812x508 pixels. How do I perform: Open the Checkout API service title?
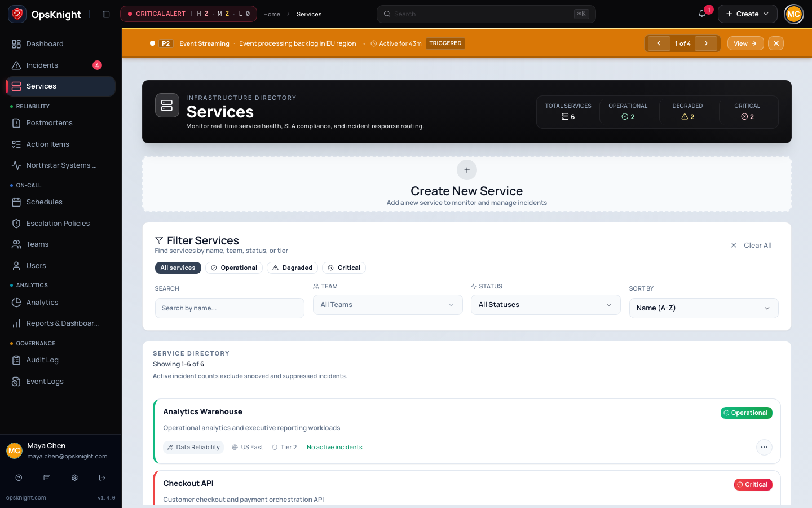point(188,484)
